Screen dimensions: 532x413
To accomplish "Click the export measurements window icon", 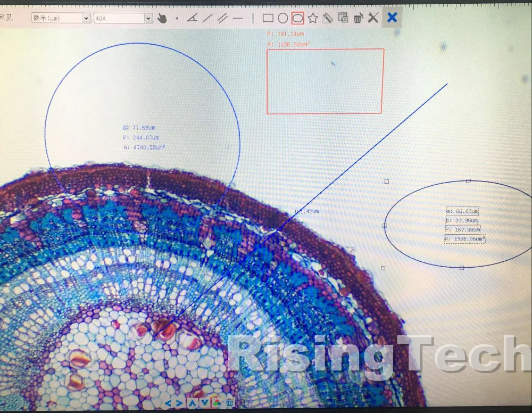I will [x=343, y=18].
